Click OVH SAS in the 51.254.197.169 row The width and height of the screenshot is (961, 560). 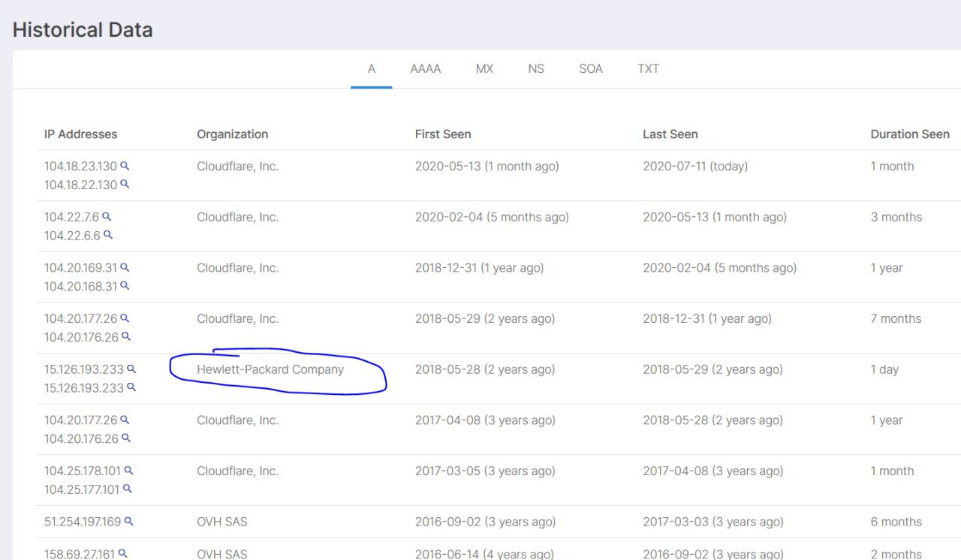(222, 522)
